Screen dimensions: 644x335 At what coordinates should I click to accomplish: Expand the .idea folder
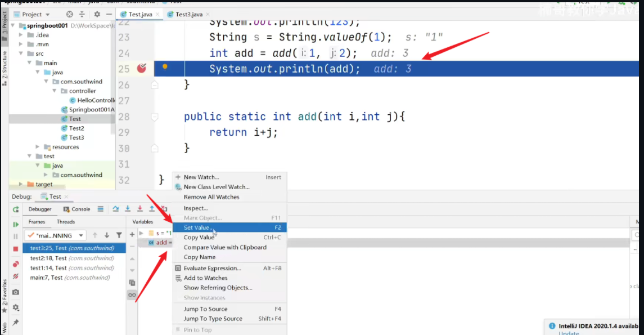tap(21, 35)
